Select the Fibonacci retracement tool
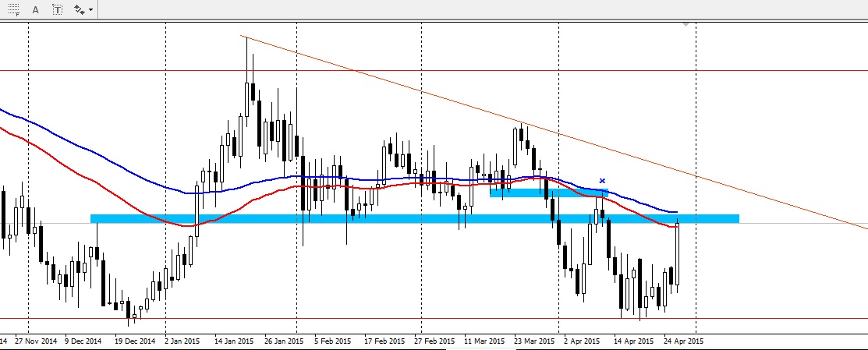Image resolution: width=868 pixels, height=350 pixels. tap(14, 9)
